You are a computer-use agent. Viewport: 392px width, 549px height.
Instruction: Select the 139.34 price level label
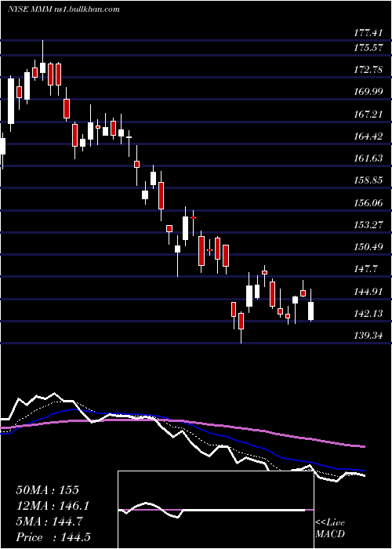368,336
